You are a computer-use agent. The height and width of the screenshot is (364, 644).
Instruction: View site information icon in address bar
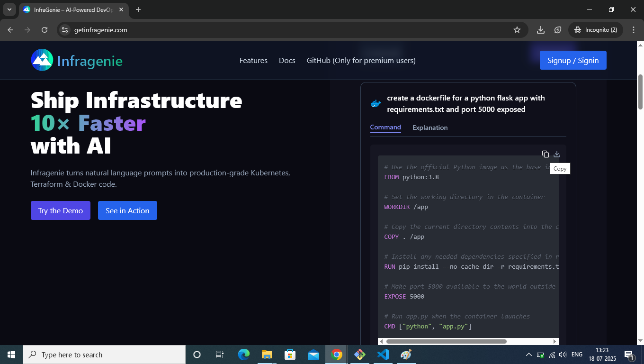pyautogui.click(x=65, y=30)
